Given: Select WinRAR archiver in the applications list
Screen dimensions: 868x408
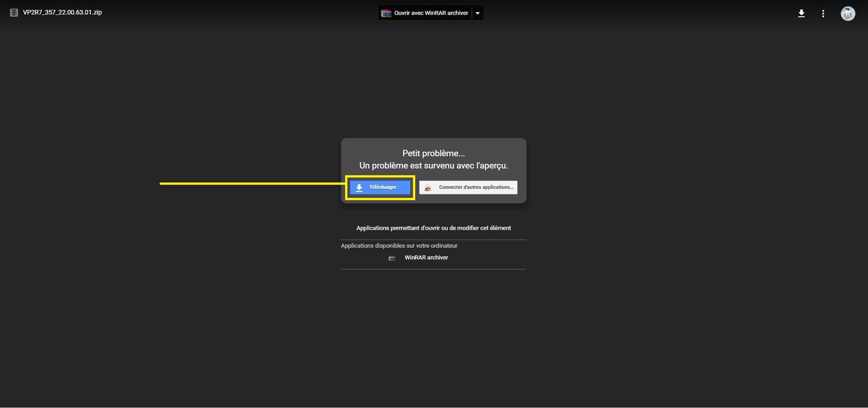Looking at the screenshot, I should (426, 258).
